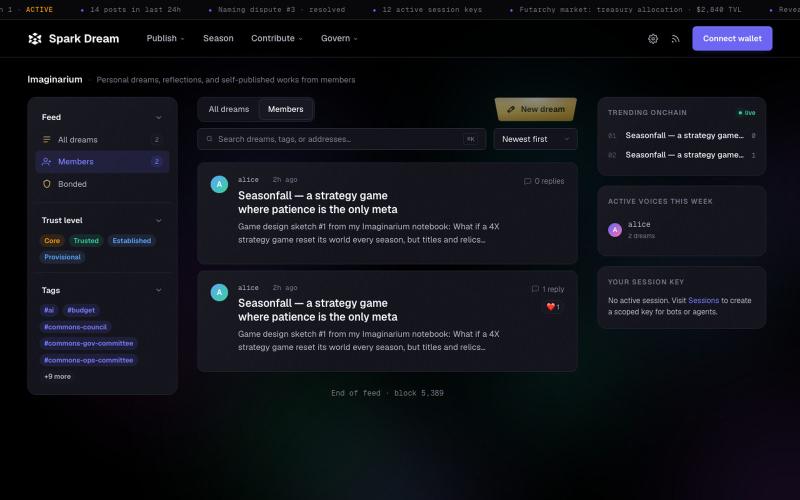800x500 pixels.
Task: Open the Season menu item
Action: click(x=218, y=38)
